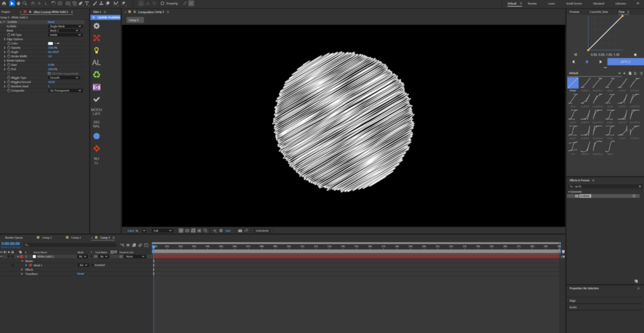Image resolution: width=644 pixels, height=333 pixels.
Task: Click the gear icon in KBar panel
Action: click(x=96, y=26)
